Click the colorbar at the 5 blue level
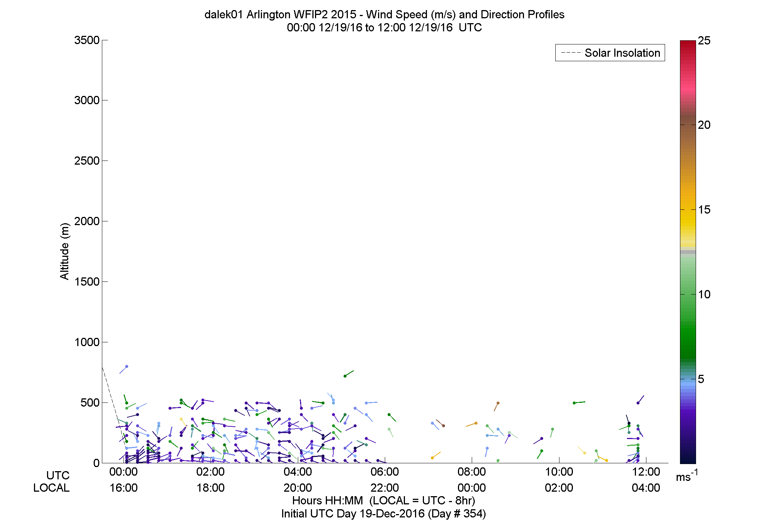 click(x=688, y=379)
